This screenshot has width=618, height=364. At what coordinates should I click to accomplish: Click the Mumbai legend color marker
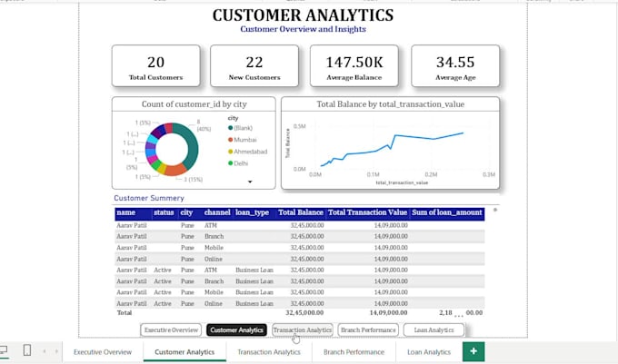pos(231,140)
